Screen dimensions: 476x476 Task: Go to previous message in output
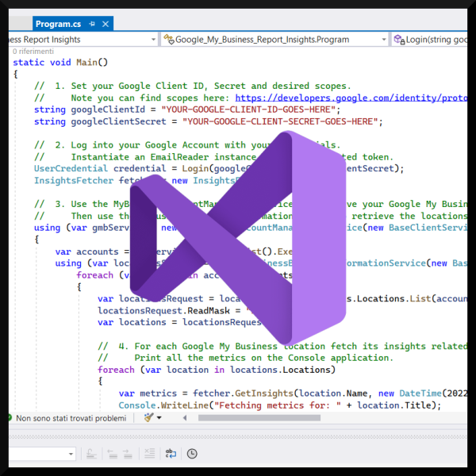click(x=113, y=454)
